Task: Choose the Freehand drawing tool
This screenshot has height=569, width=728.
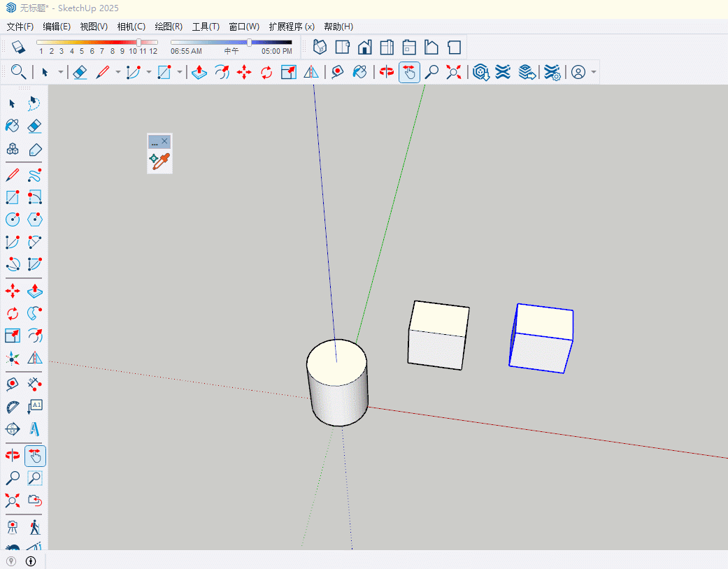Action: [34, 175]
